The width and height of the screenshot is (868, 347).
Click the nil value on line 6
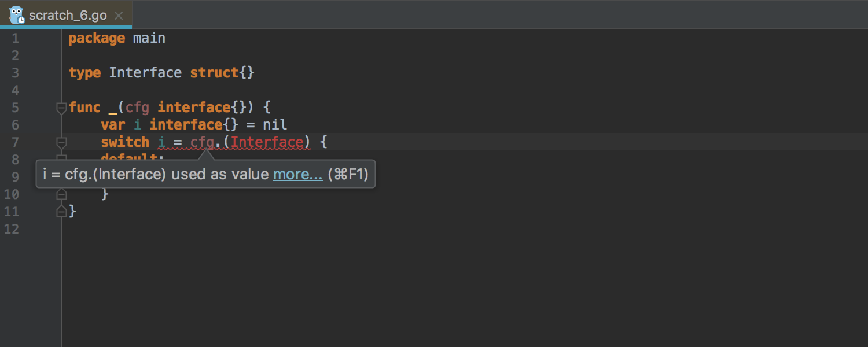coord(275,125)
